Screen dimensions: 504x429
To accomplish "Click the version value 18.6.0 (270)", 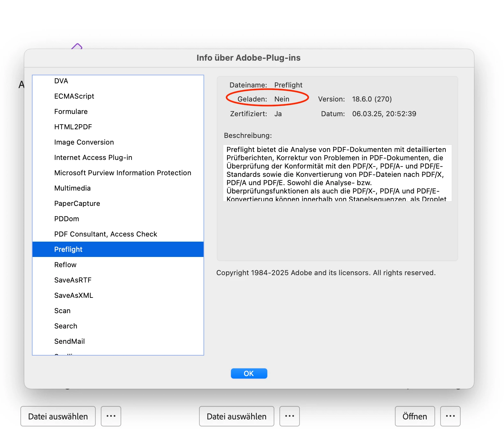I will click(x=372, y=99).
